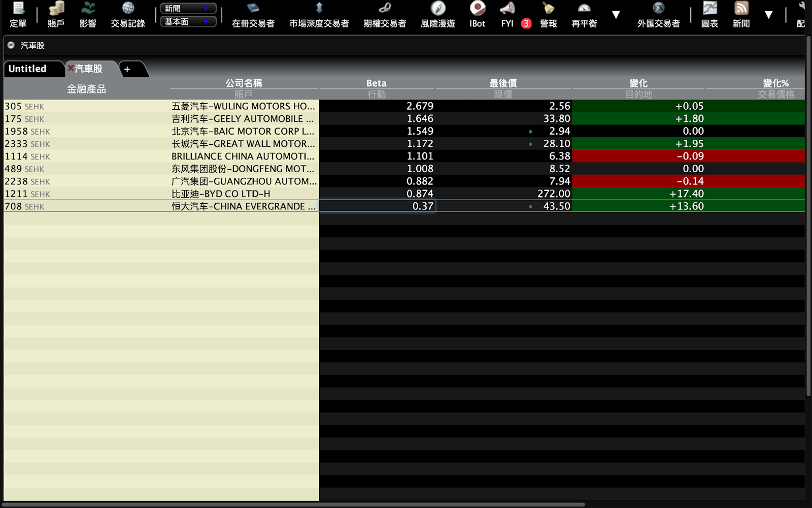Launch 在冊交易者 BookTrader

tap(253, 14)
